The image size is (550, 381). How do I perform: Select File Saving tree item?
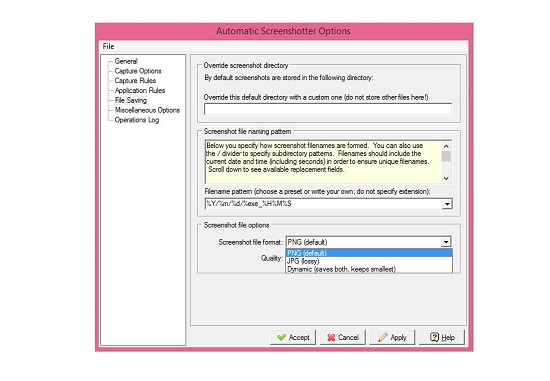(131, 100)
